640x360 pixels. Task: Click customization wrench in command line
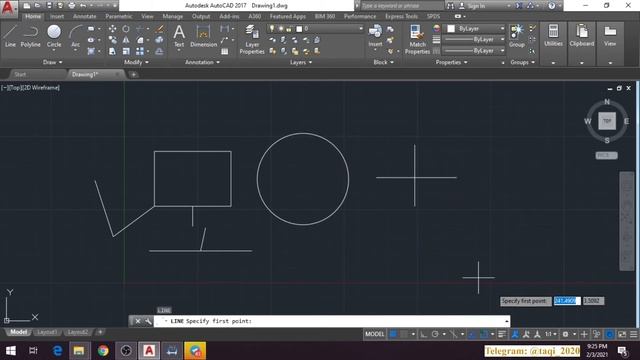[148, 321]
